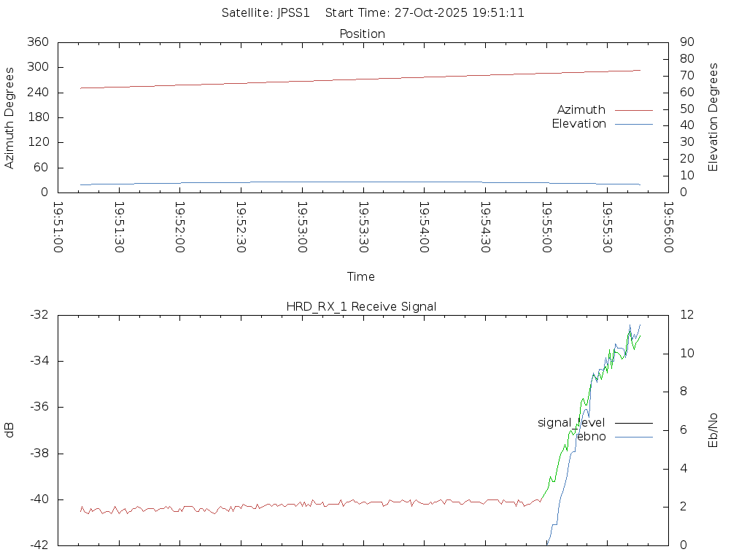Select the Elevation legend label
Image resolution: width=747 pixels, height=560 pixels.
click(578, 124)
